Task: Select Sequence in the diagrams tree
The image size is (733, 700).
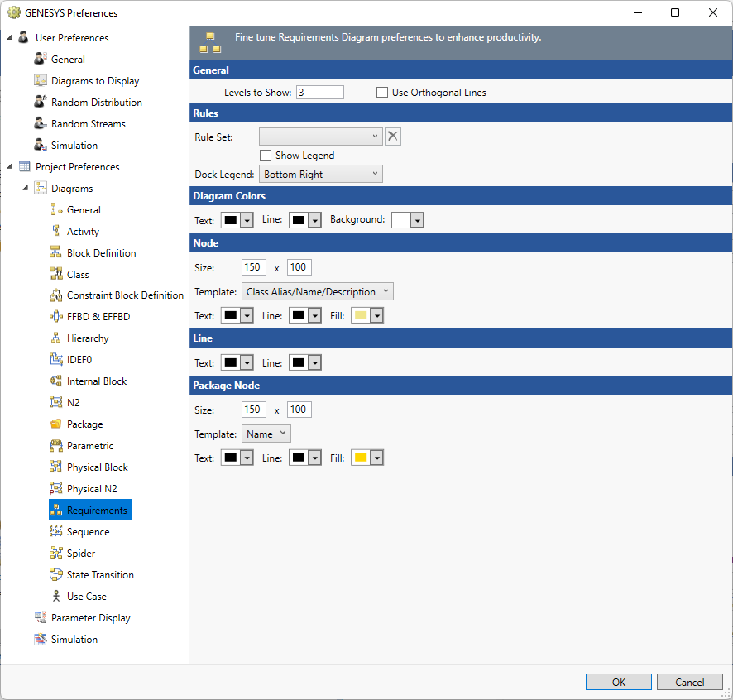Action: [x=88, y=532]
